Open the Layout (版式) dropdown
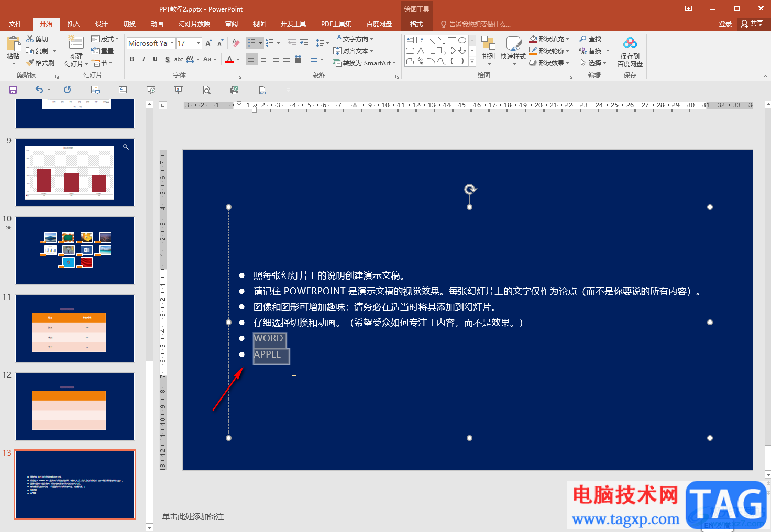The image size is (771, 532). [x=105, y=39]
